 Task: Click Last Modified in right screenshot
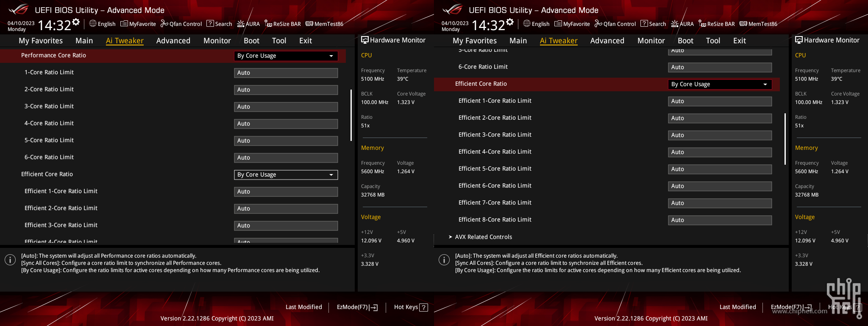click(738, 307)
